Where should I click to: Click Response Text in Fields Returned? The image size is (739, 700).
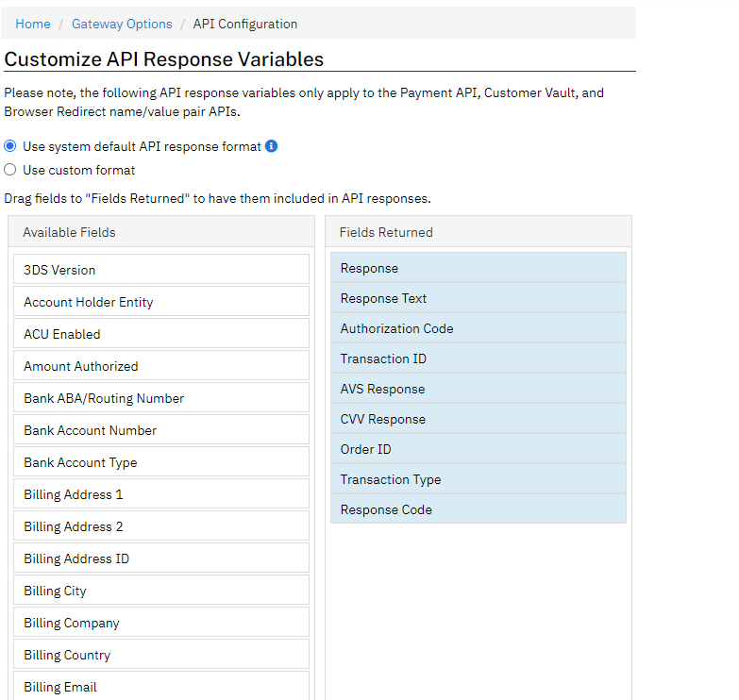click(479, 298)
